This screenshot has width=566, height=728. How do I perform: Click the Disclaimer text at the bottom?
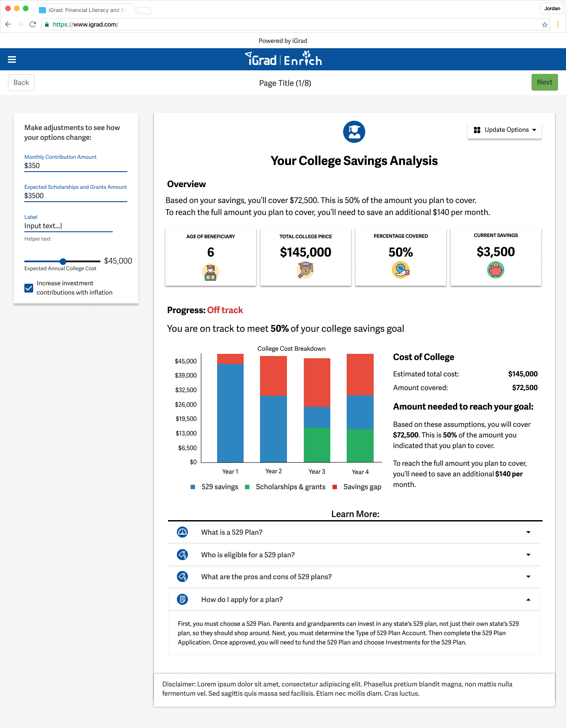tap(337, 689)
